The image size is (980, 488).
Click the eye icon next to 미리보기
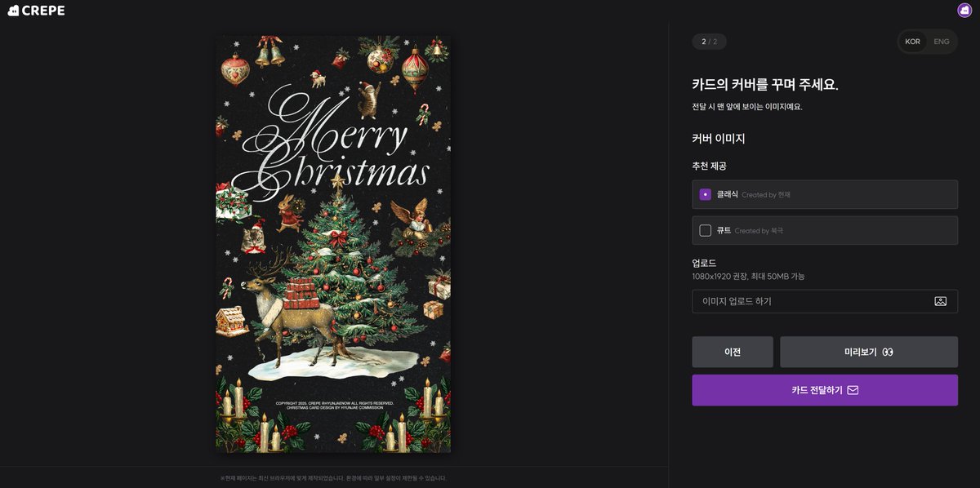887,352
